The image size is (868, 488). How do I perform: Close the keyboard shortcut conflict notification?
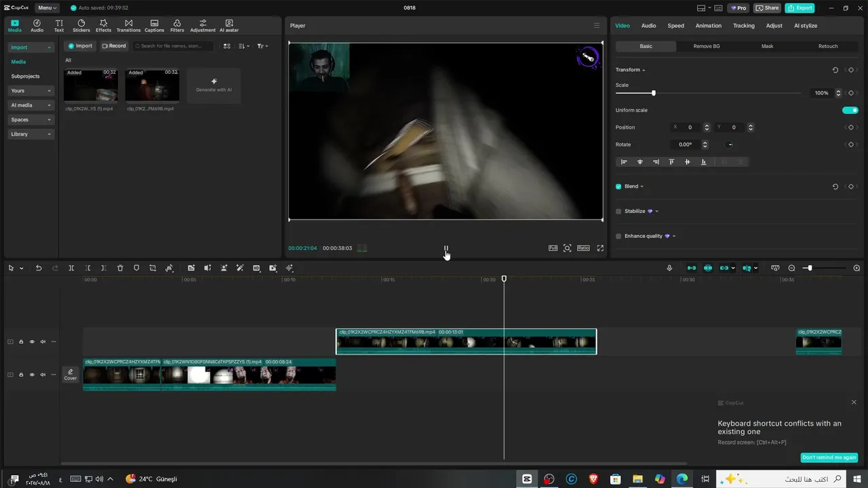point(854,403)
